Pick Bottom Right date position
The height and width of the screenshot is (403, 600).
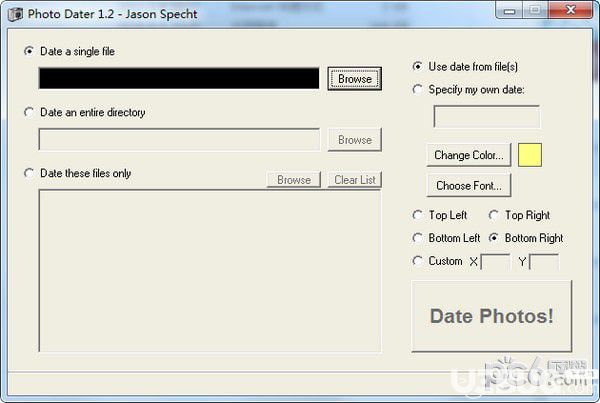pos(494,238)
